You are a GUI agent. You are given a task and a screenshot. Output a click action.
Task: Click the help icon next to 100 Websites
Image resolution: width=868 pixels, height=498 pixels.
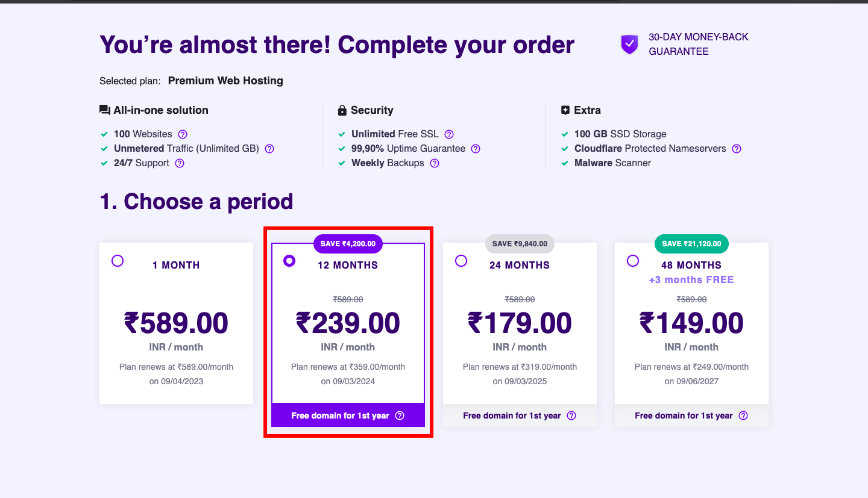(182, 134)
